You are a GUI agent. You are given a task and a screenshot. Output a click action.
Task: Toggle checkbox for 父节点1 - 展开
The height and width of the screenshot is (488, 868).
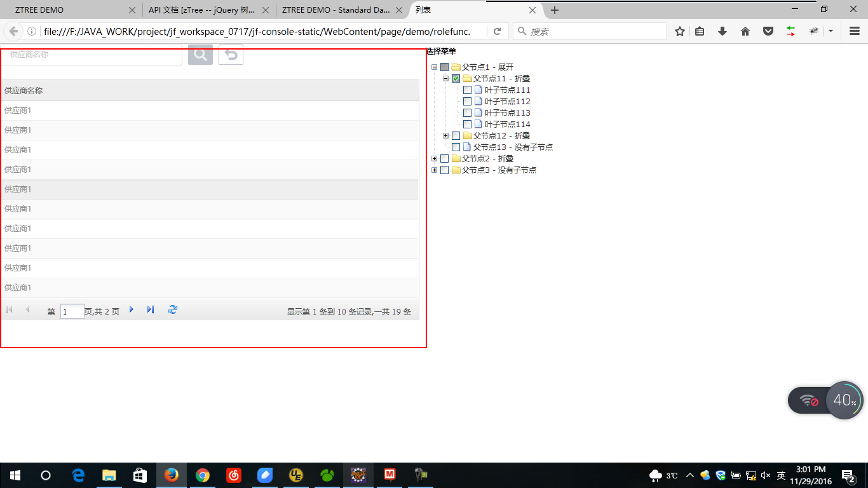click(444, 67)
